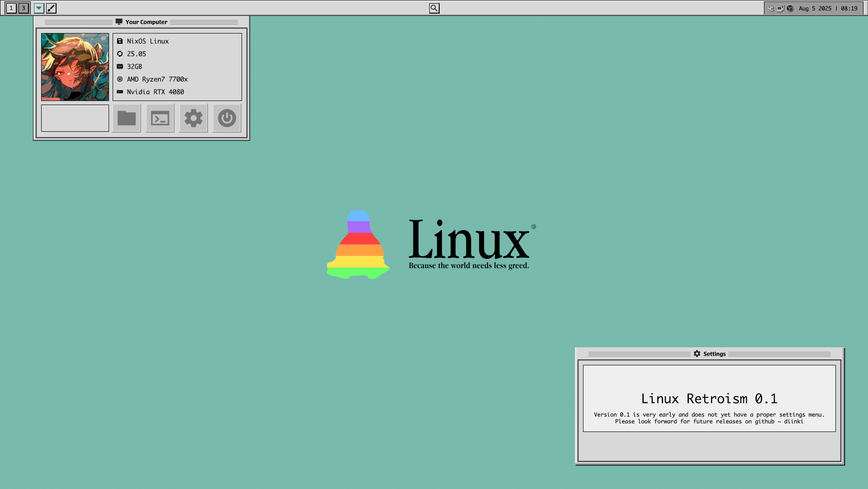The image size is (868, 489).
Task: Click the Linux Retroism 0.1 heading
Action: pyautogui.click(x=709, y=398)
